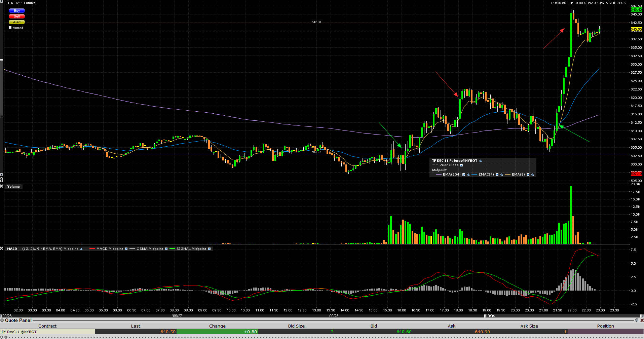Configure EMA(8) with its wrench icon

click(x=532, y=175)
